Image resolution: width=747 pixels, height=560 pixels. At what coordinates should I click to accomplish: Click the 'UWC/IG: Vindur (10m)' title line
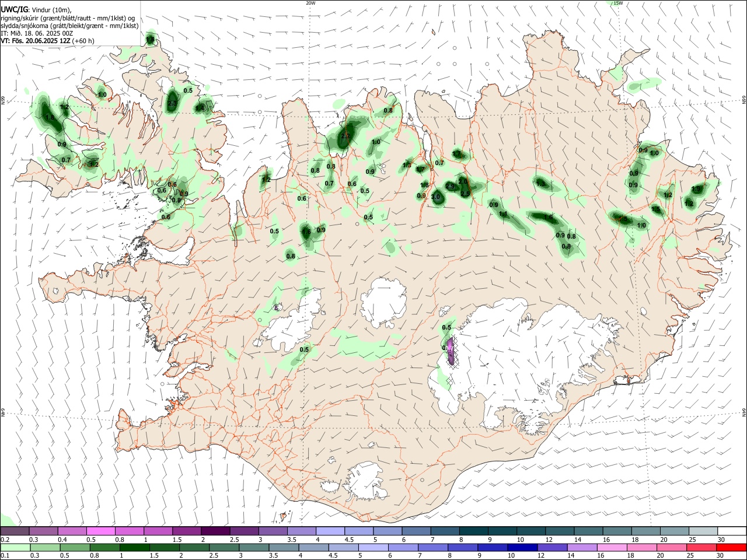tap(36, 10)
